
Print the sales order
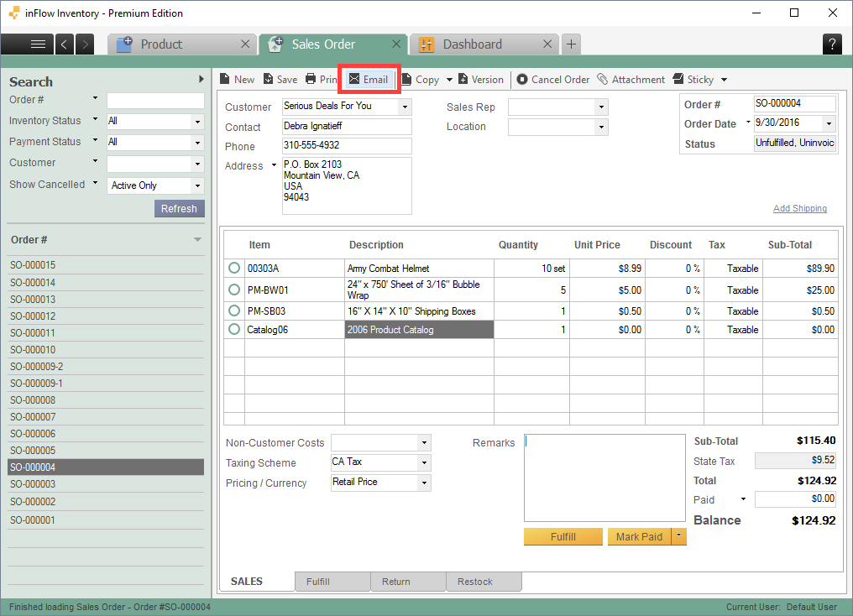tap(321, 80)
